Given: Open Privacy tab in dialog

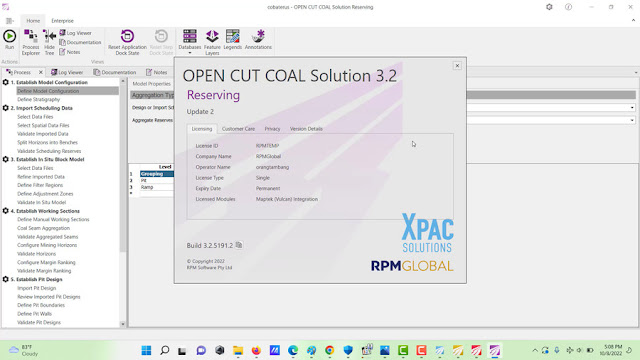Looking at the screenshot, I should click(x=272, y=129).
